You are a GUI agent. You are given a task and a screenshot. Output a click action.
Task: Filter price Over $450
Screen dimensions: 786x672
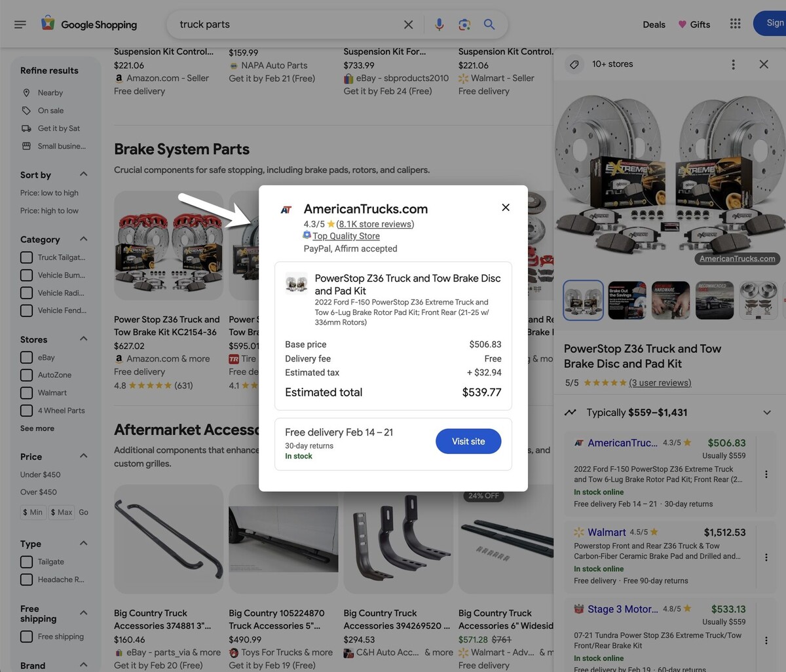(x=39, y=492)
